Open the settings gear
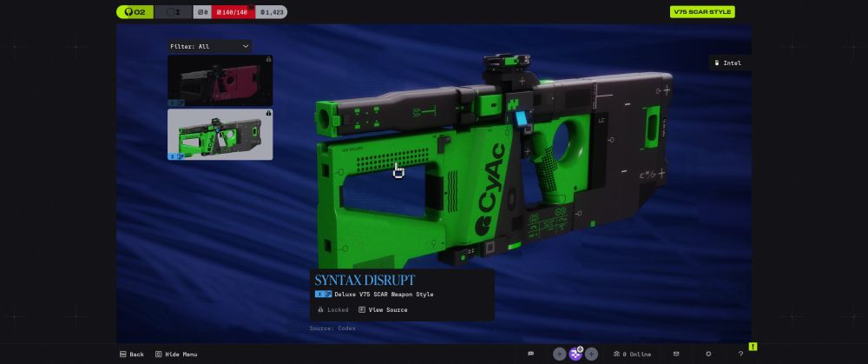The width and height of the screenshot is (868, 364). 708,354
